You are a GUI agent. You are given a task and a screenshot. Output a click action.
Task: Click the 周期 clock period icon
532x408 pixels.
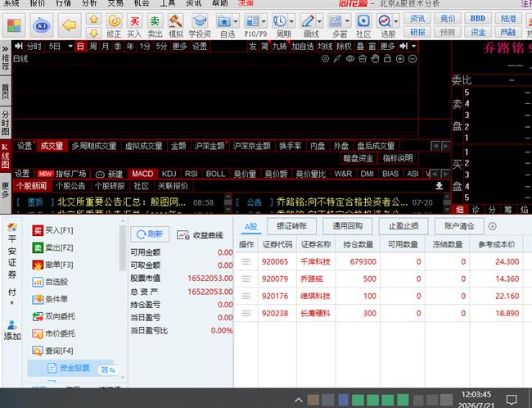[280, 21]
